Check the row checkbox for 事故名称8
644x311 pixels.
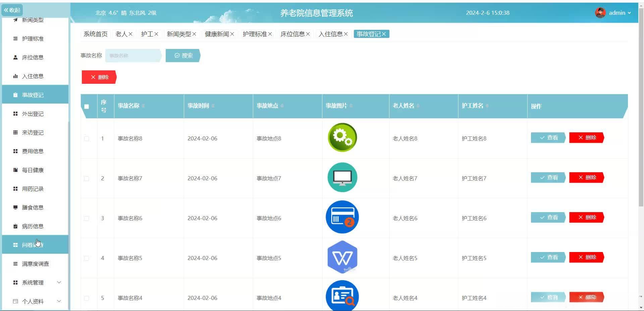(x=87, y=138)
